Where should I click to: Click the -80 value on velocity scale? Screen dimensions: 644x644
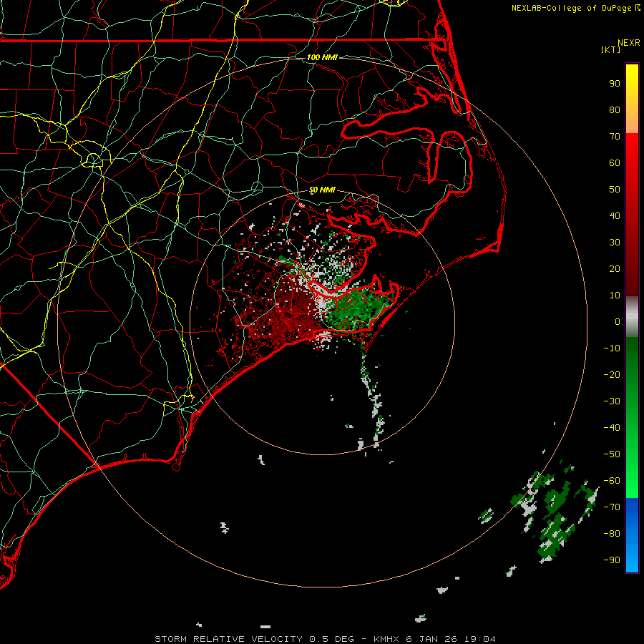pos(612,534)
